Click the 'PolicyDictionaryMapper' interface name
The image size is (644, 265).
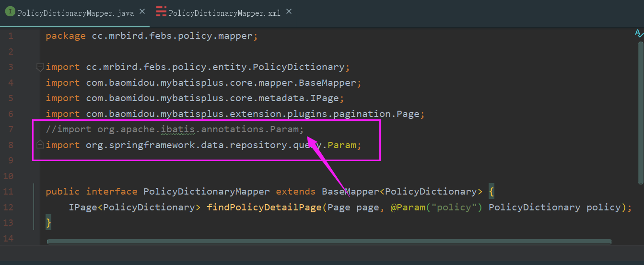[x=207, y=192]
